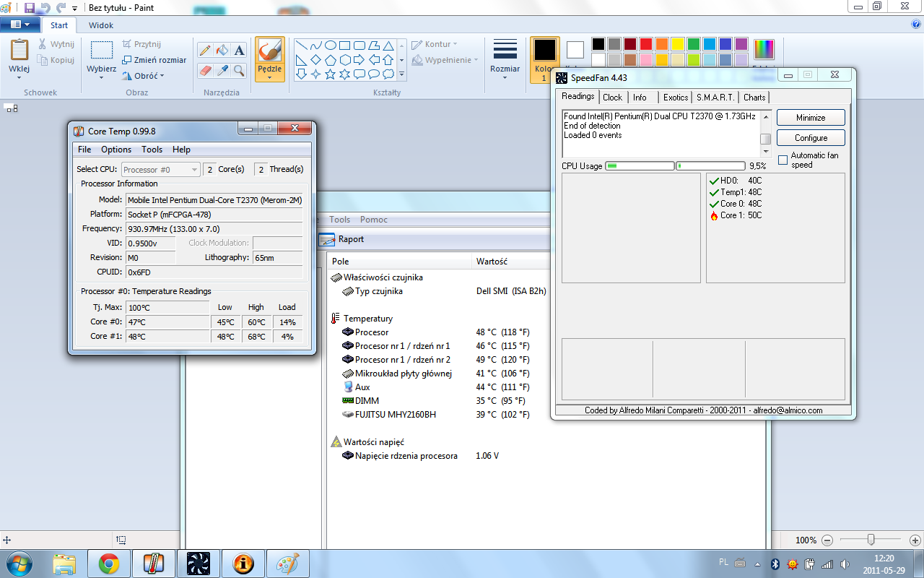The width and height of the screenshot is (924, 578).
Task: Click the Save icon in Paint title bar
Action: tap(30, 7)
